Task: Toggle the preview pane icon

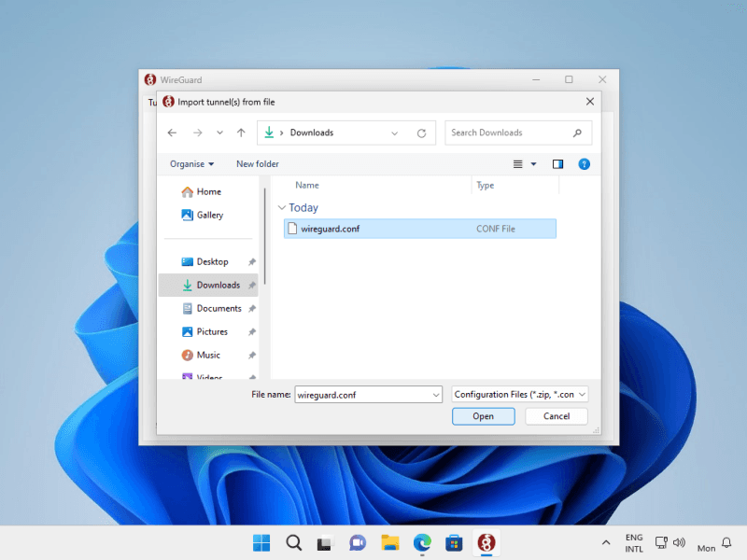Action: (x=557, y=164)
